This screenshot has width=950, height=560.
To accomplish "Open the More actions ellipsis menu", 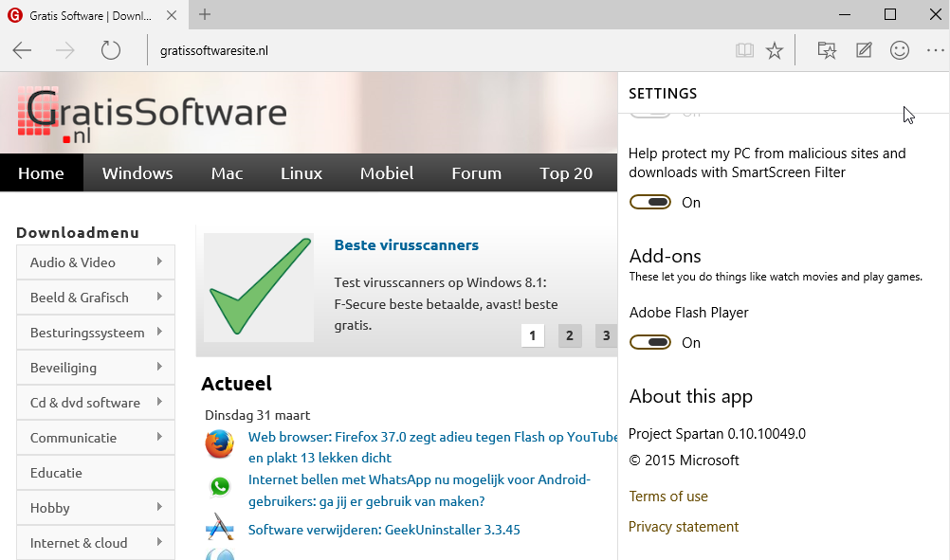I will [935, 50].
